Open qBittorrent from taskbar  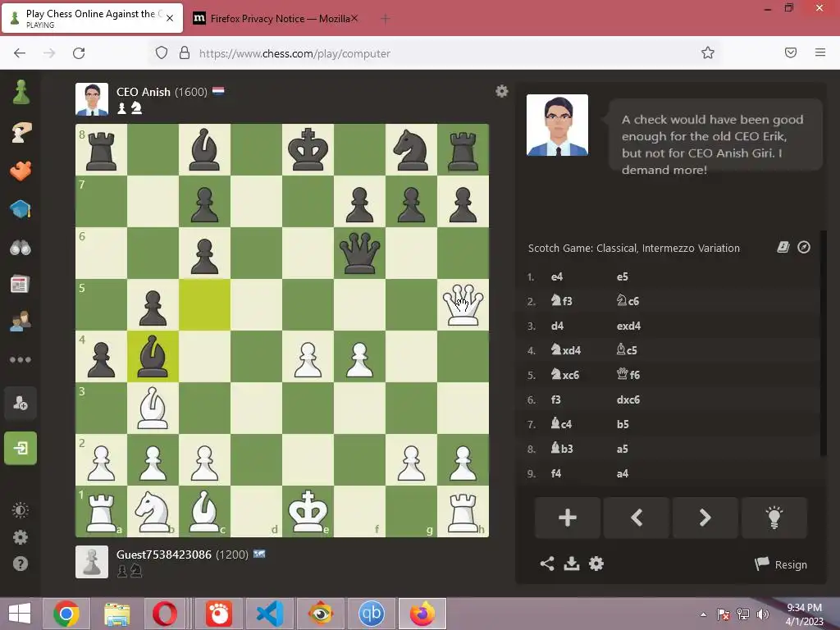click(x=372, y=614)
